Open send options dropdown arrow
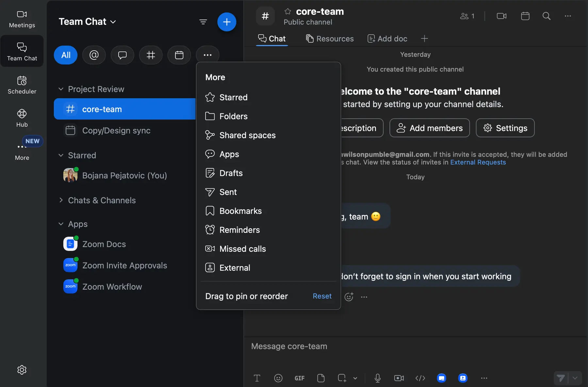 coord(575,378)
